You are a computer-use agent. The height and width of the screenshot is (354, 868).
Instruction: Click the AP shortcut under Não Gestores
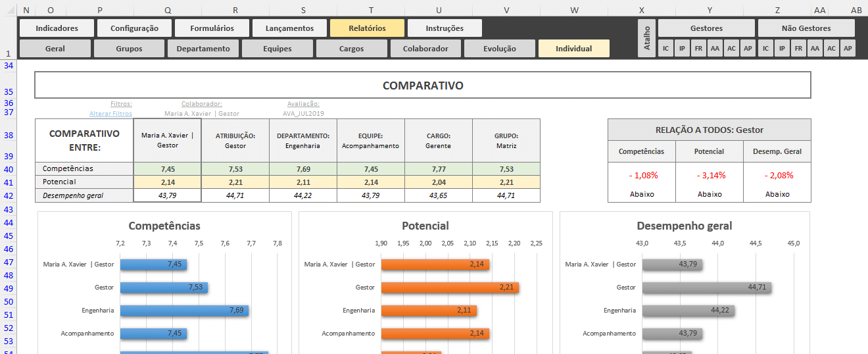coord(848,49)
